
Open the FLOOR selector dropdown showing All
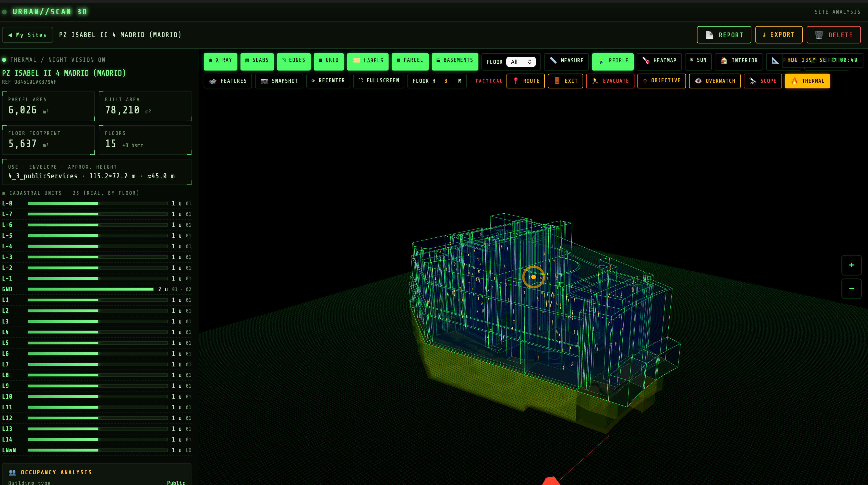click(521, 62)
